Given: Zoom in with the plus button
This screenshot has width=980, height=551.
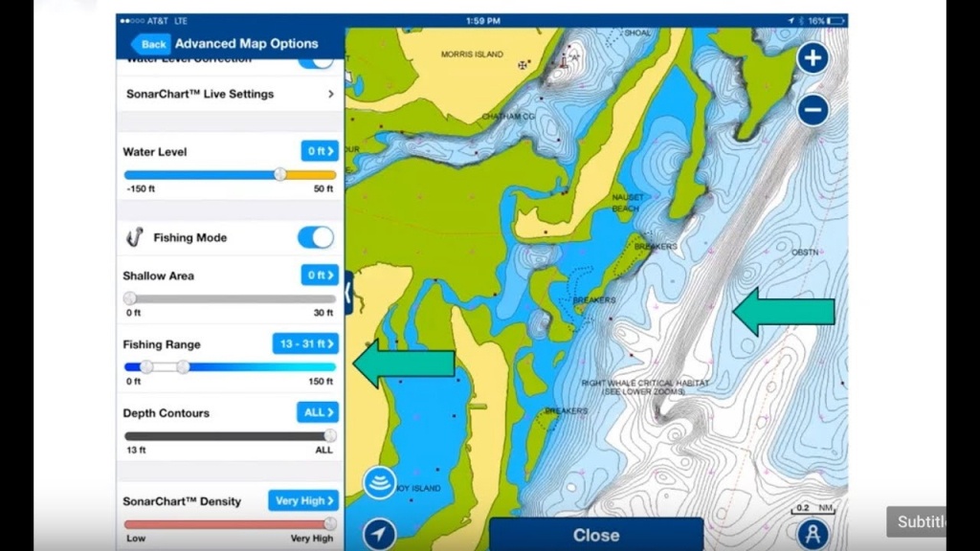Looking at the screenshot, I should [813, 58].
